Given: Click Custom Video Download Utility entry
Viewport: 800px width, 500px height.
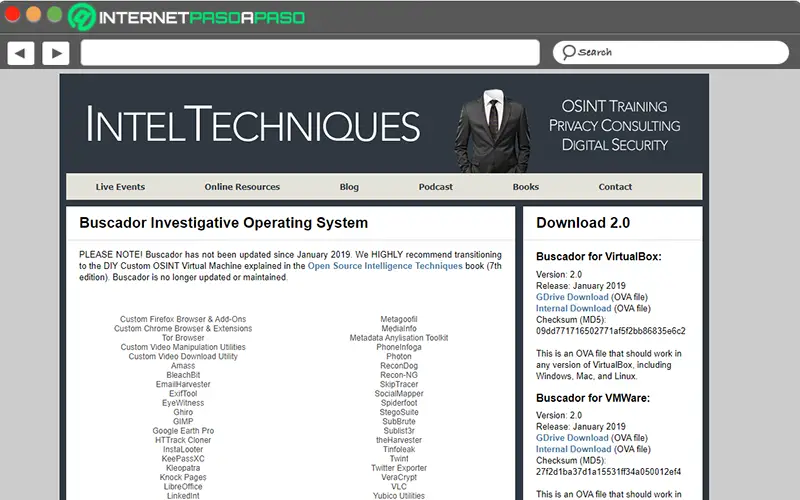Looking at the screenshot, I should pos(183,356).
